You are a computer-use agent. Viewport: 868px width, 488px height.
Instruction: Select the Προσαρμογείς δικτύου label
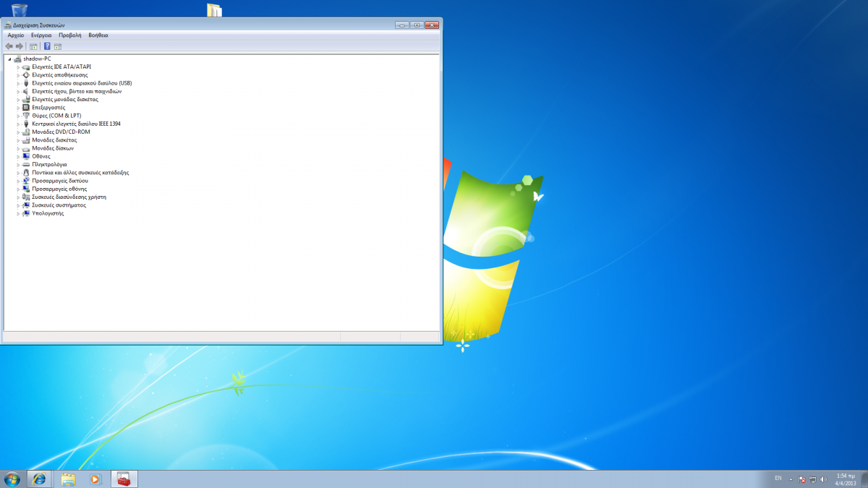[60, 181]
